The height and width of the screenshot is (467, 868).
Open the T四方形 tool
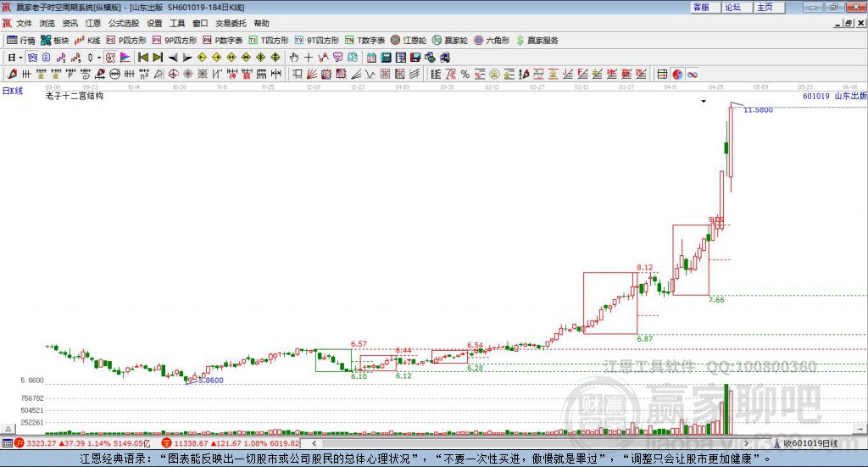click(x=269, y=41)
